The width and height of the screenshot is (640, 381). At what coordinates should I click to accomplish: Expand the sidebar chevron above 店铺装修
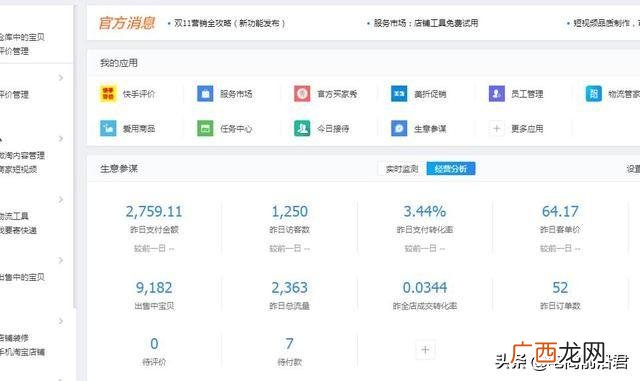(x=61, y=321)
